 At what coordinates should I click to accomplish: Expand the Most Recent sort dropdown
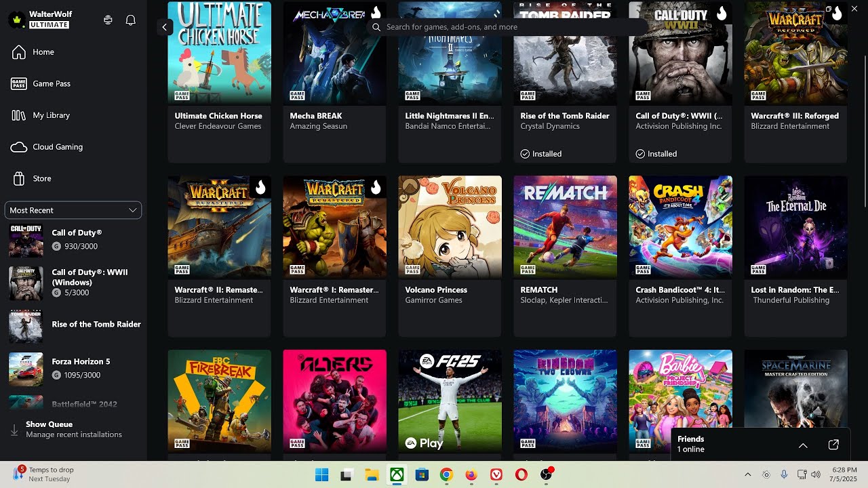73,210
